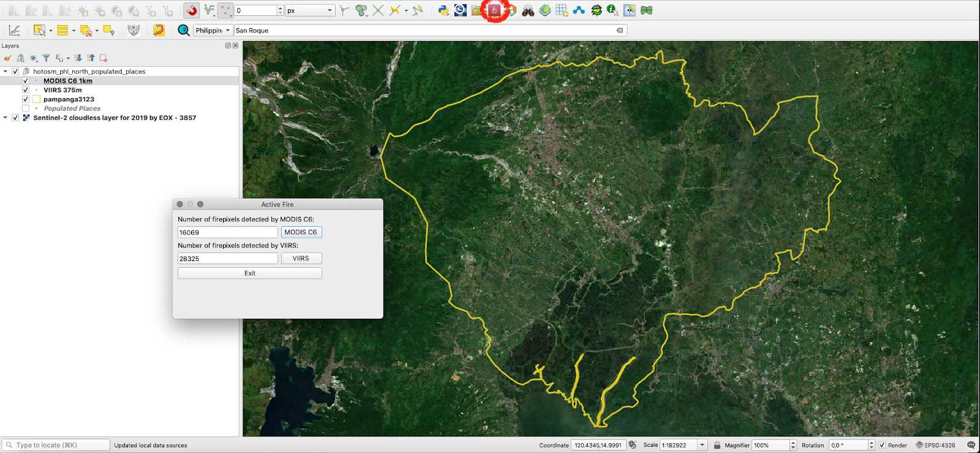Open the messages log speech bubble
The image size is (980, 453).
(x=971, y=445)
